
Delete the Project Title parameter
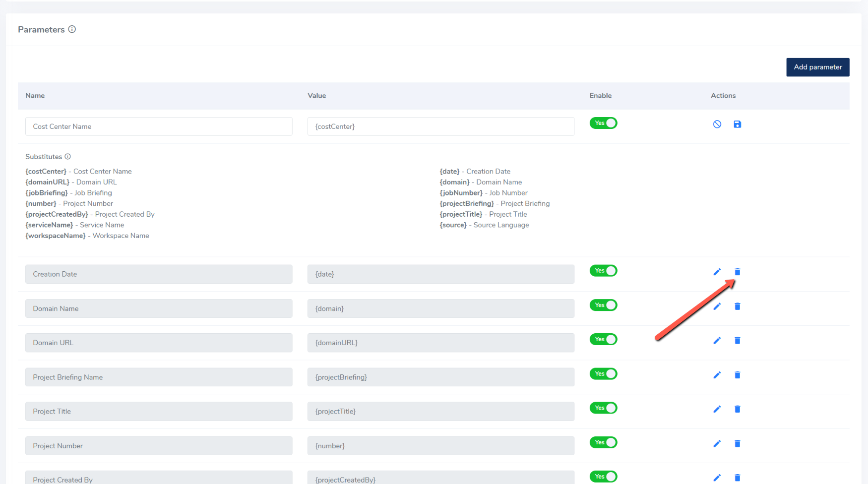click(737, 409)
